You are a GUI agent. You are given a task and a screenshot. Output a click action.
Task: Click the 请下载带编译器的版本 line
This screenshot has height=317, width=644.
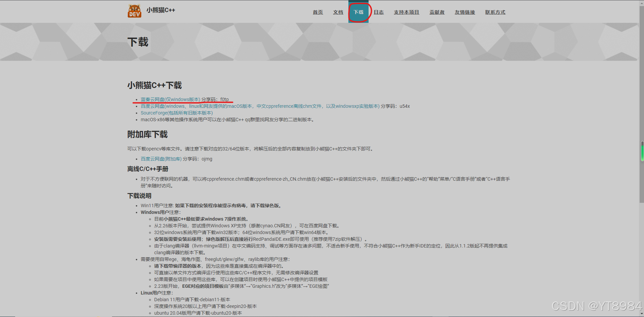[x=219, y=266]
